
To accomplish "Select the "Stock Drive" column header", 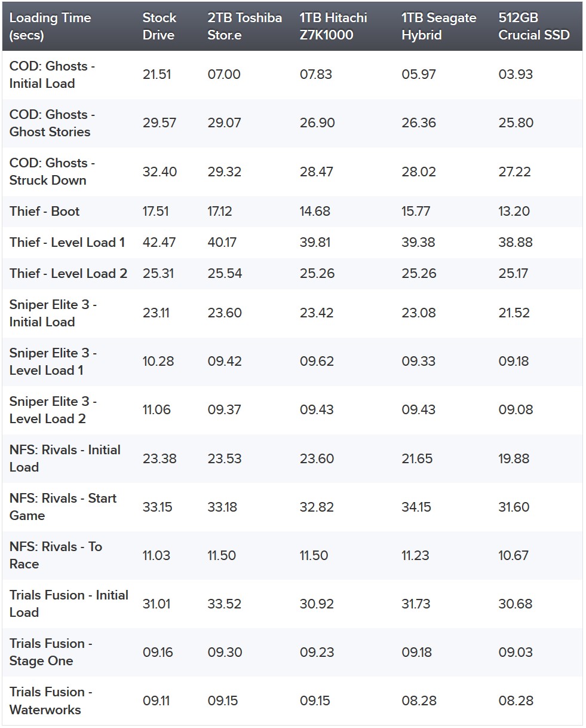I will pos(159,26).
